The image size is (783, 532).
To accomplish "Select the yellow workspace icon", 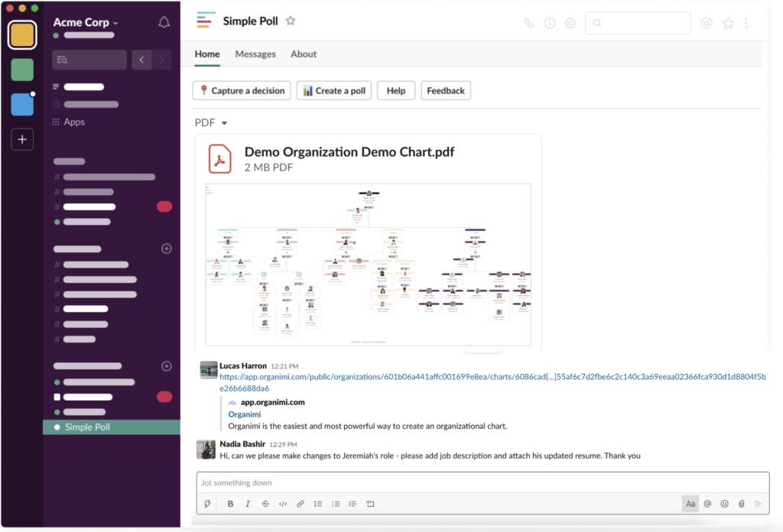I will (x=22, y=35).
